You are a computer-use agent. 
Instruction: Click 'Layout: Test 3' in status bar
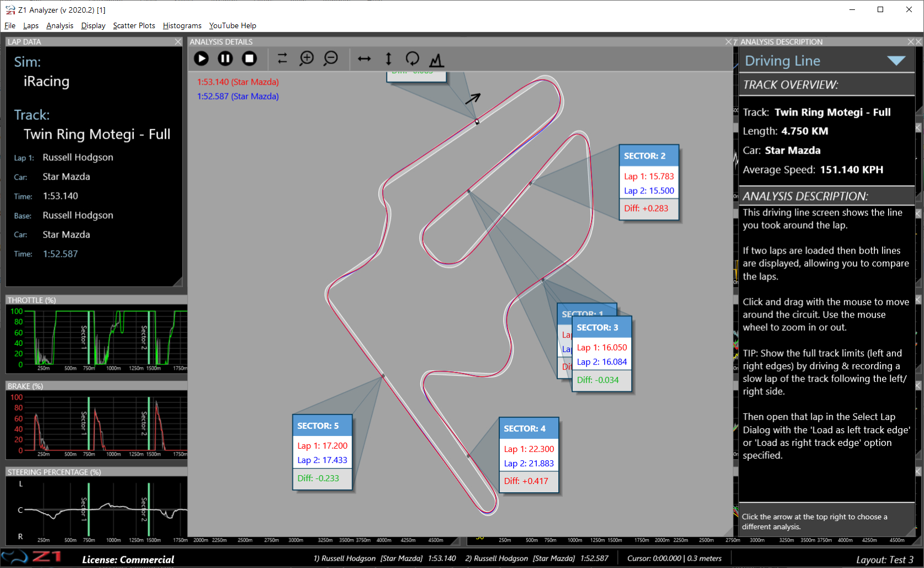point(885,560)
